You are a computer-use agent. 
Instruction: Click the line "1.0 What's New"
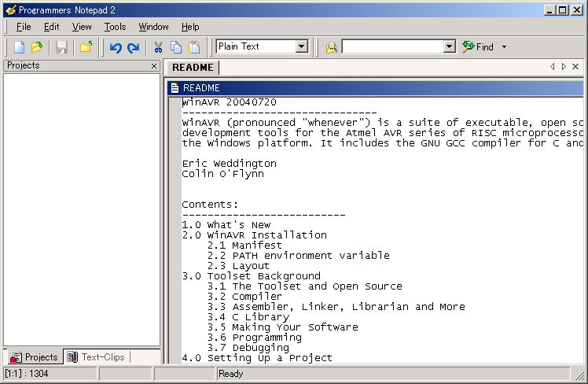coord(226,225)
